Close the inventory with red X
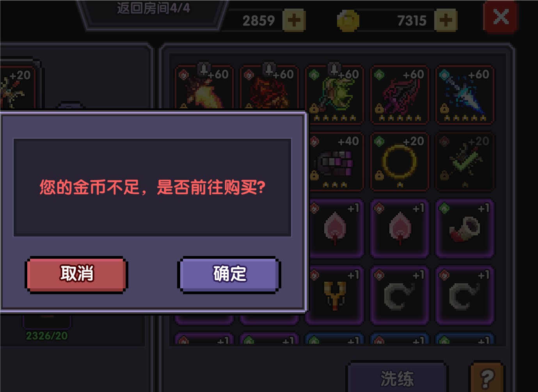This screenshot has height=392, width=538. pos(501,17)
